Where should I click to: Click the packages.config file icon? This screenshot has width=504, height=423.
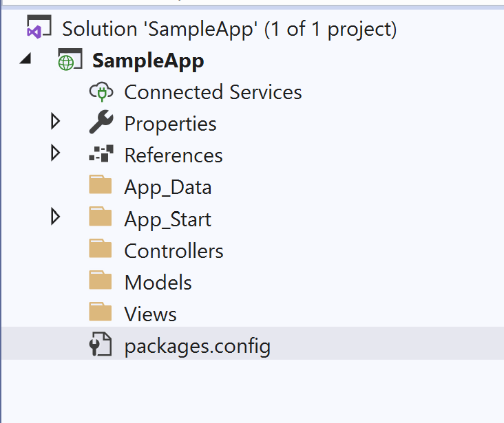101,344
